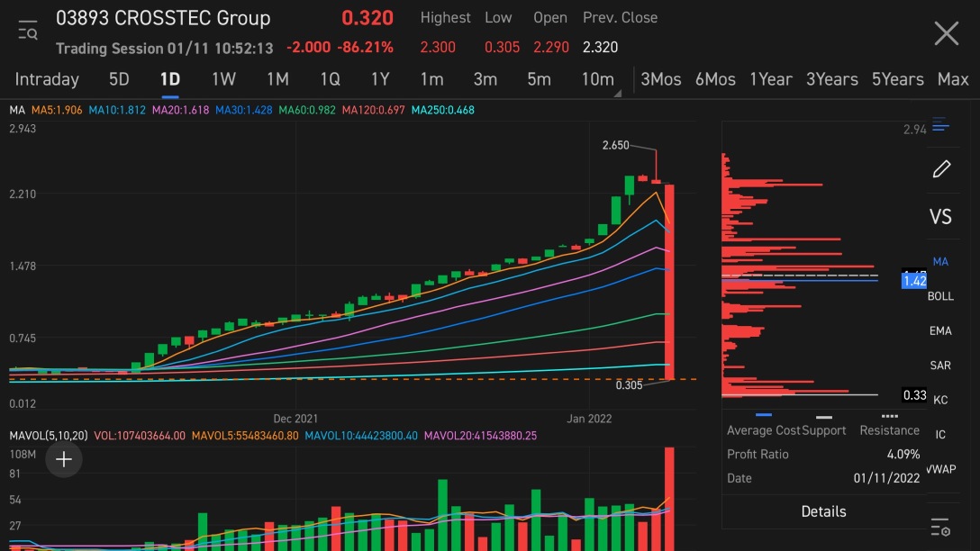Click the MAVOL10:44423800.40 value

tap(361, 436)
